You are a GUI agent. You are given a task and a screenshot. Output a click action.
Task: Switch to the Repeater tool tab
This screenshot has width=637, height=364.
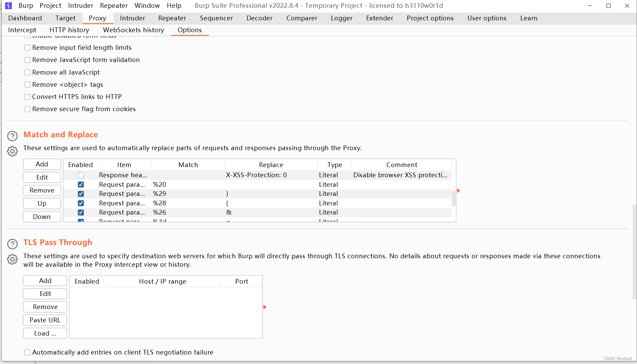[x=172, y=18]
